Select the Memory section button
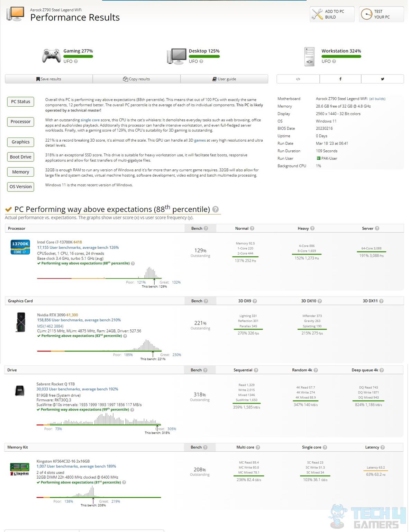This screenshot has height=532, width=409. 20,172
